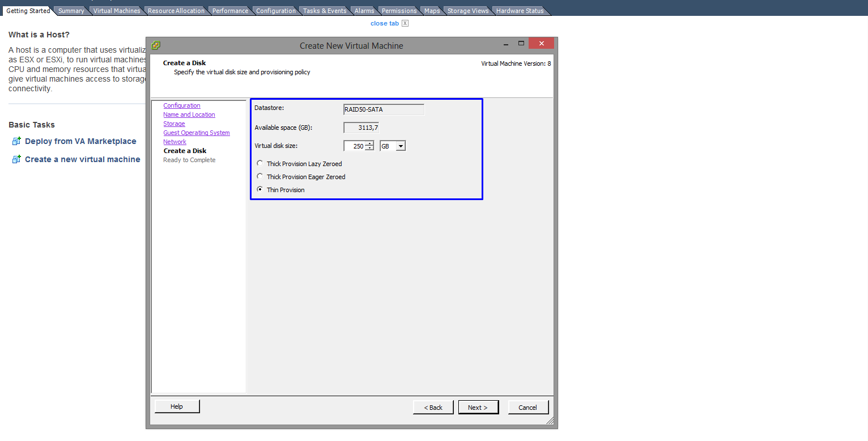Click the Back button

433,408
